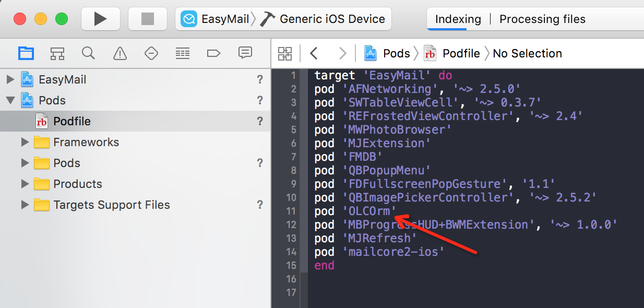Show the Issue navigator warning icon
Screen dimensions: 644x308
120,53
